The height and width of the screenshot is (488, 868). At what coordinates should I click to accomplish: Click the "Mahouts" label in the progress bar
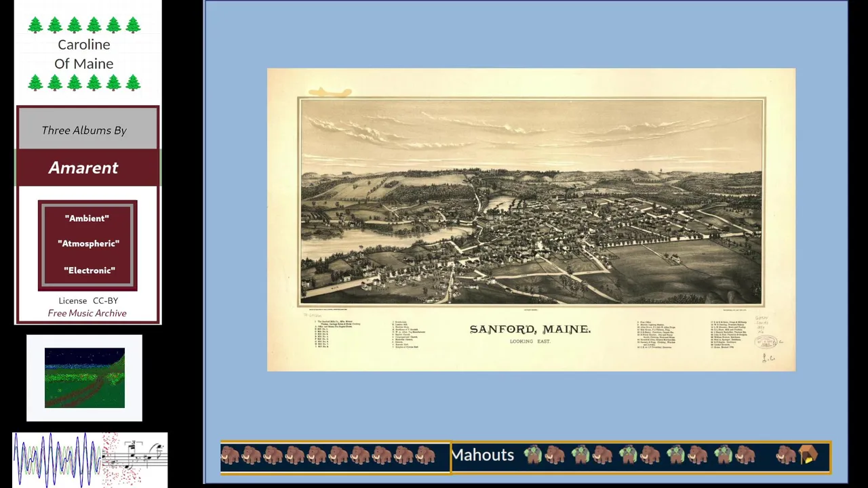click(483, 455)
